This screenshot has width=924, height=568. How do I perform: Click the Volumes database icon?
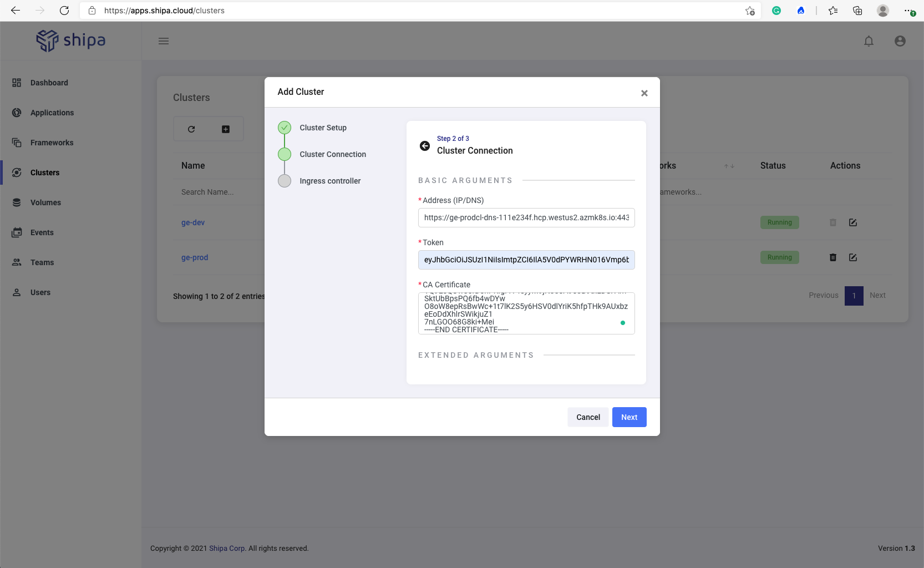pyautogui.click(x=17, y=202)
